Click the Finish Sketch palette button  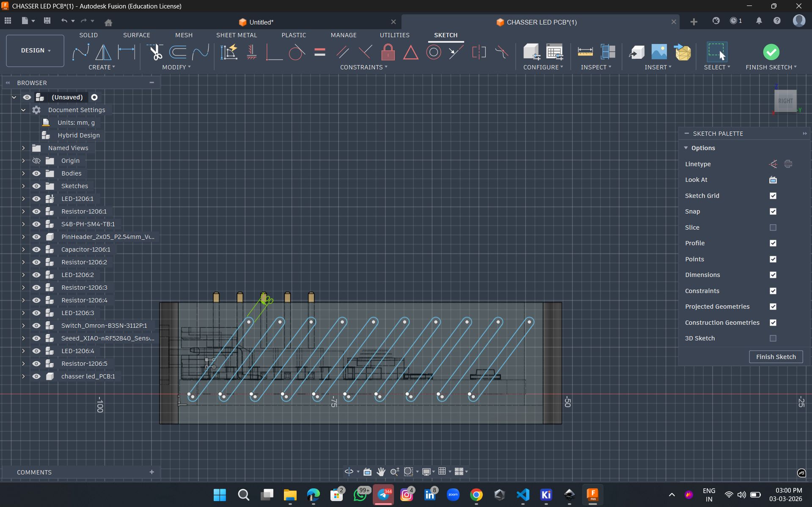click(x=776, y=357)
